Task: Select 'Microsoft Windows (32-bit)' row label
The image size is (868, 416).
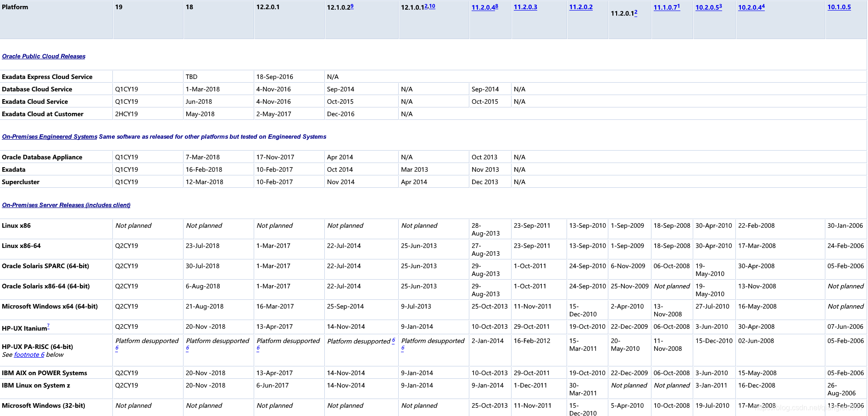Action: (44, 406)
